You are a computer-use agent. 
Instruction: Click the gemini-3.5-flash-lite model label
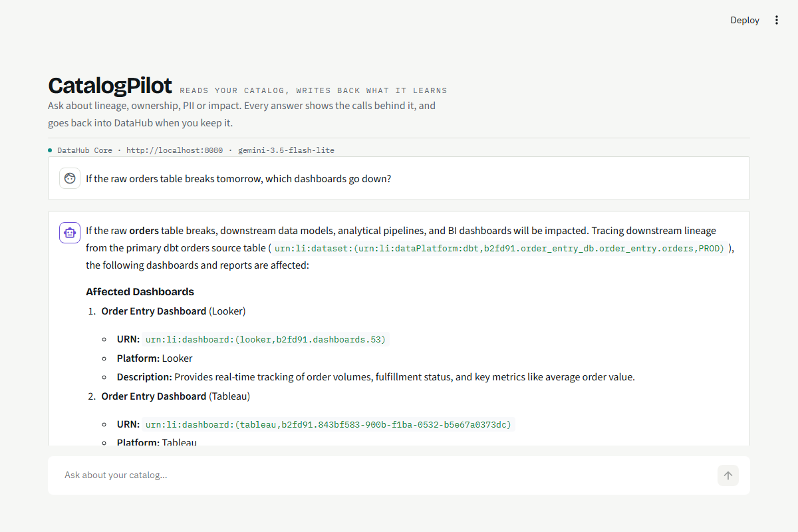pos(286,150)
